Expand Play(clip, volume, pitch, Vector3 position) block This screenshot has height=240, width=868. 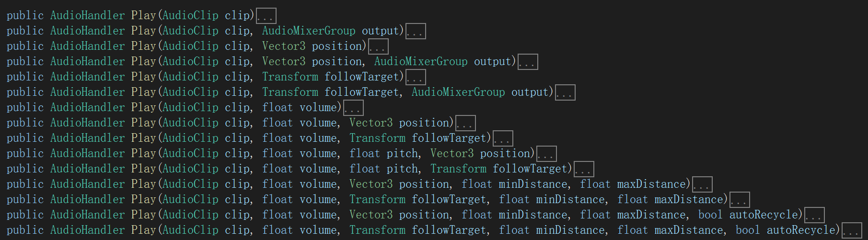[x=546, y=154]
